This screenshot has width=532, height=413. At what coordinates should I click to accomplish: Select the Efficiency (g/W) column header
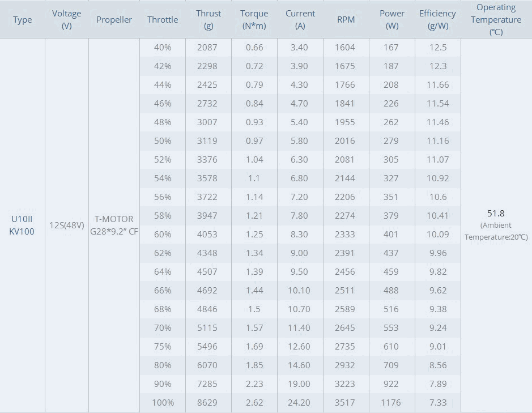(437, 20)
